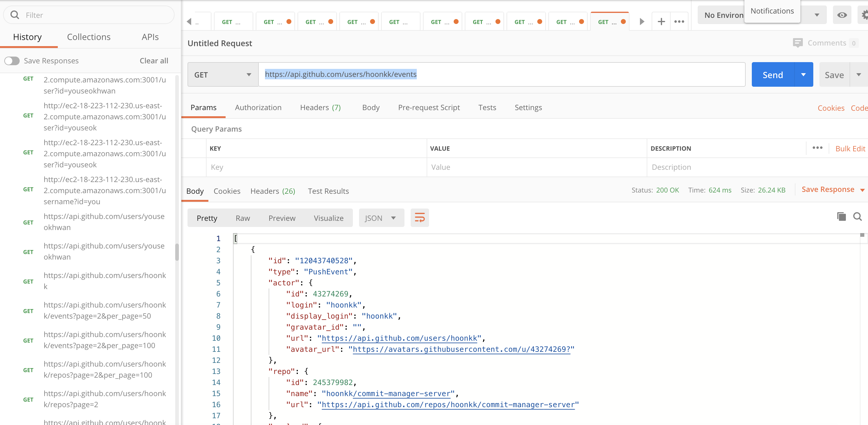Switch response view to Raw

coord(243,218)
